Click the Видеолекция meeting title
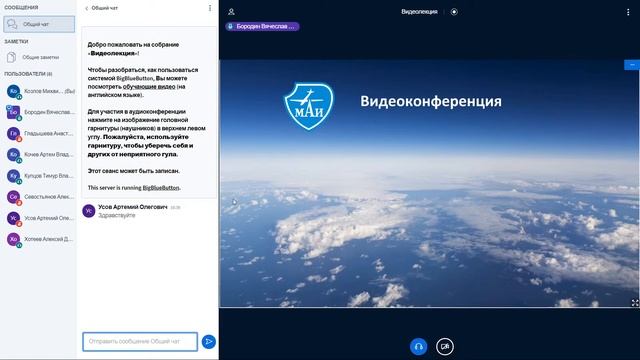The width and height of the screenshot is (640, 360). tap(419, 12)
